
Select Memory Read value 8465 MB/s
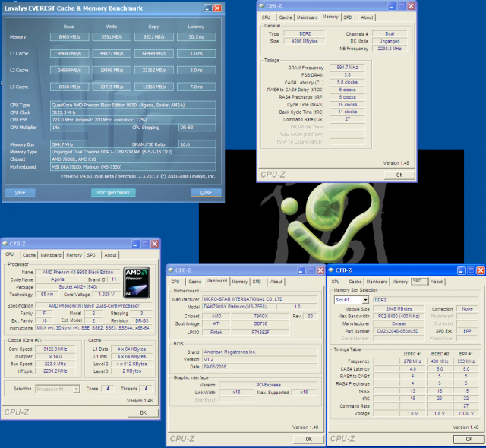click(x=69, y=37)
